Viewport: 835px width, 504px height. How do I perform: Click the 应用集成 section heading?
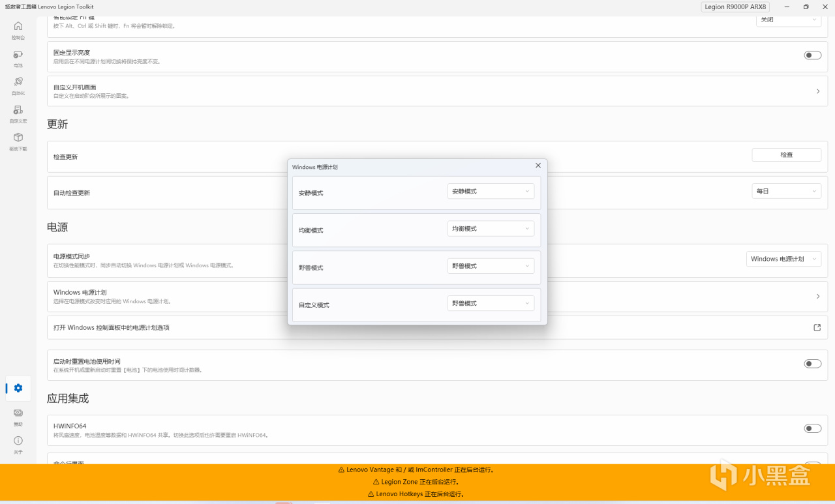(x=68, y=398)
